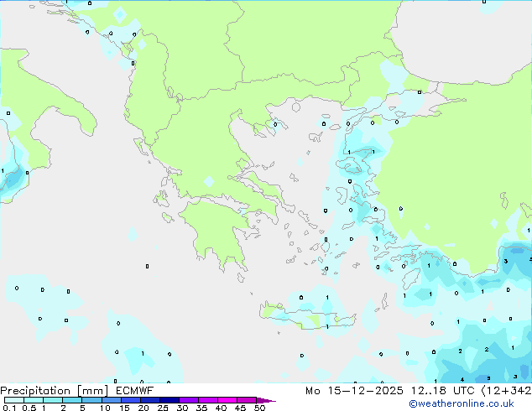Screen dimensions: 532x411
Task: Click the 0.5–1 mm legend color swatch
Action: coord(34,400)
